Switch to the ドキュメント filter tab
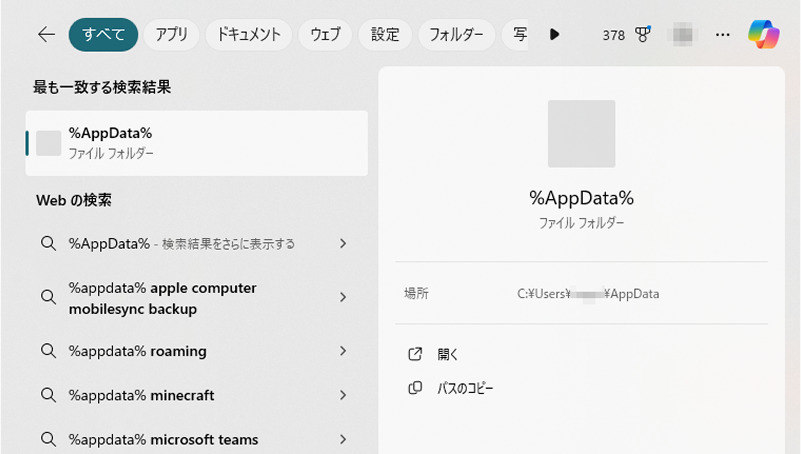This screenshot has height=454, width=801. [248, 35]
